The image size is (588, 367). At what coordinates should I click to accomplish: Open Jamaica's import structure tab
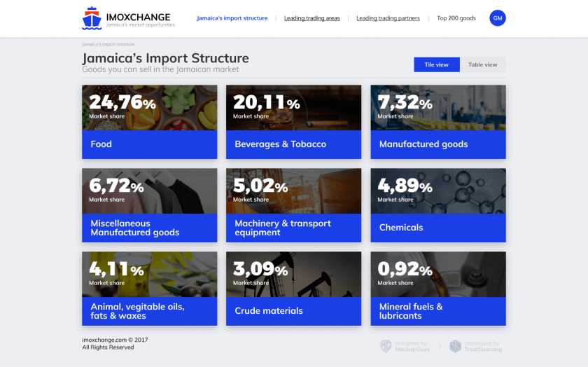(x=232, y=18)
